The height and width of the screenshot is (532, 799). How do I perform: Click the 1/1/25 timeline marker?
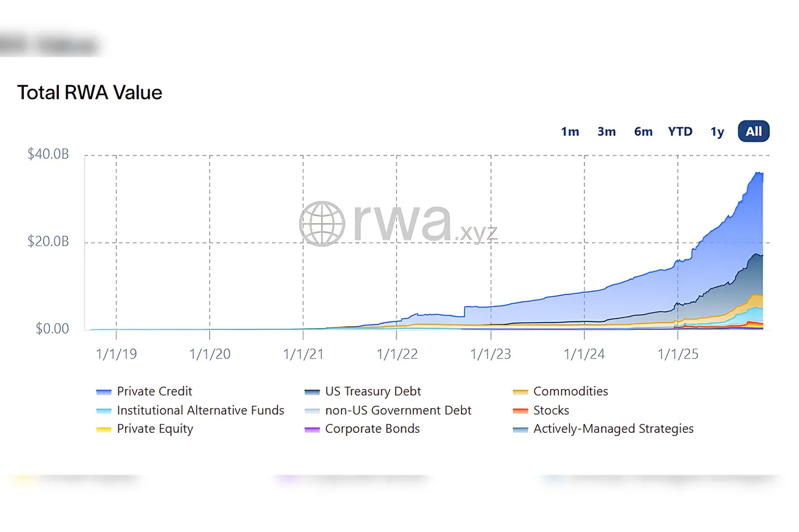(678, 354)
